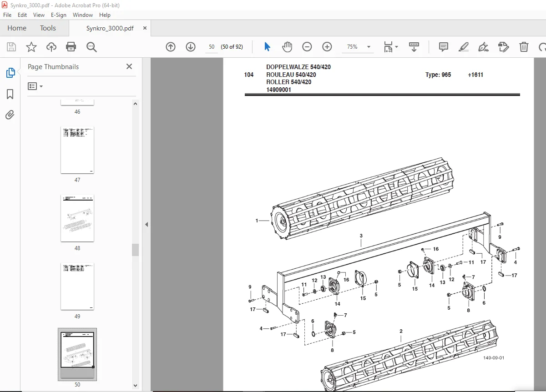Switch to the Home tab

17,28
